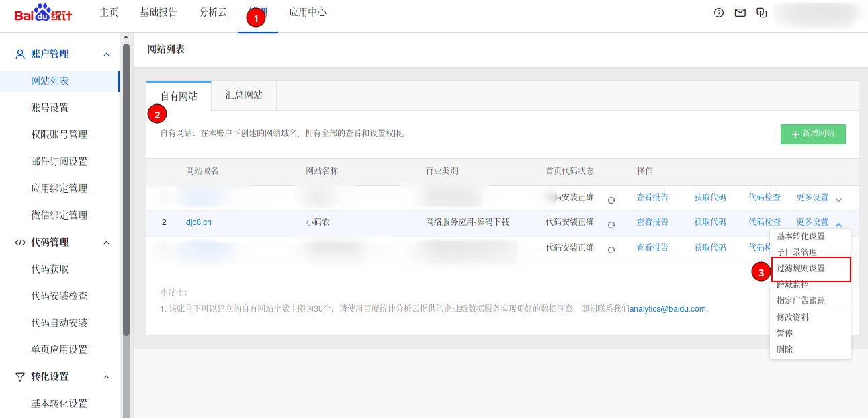The width and height of the screenshot is (868, 418).
Task: Click the Baidu Tongji logo
Action: click(x=43, y=13)
